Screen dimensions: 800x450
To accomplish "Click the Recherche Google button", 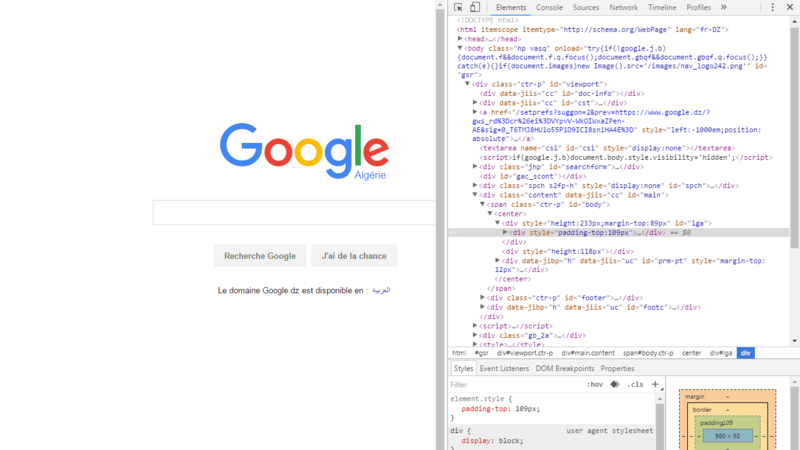I will click(260, 256).
